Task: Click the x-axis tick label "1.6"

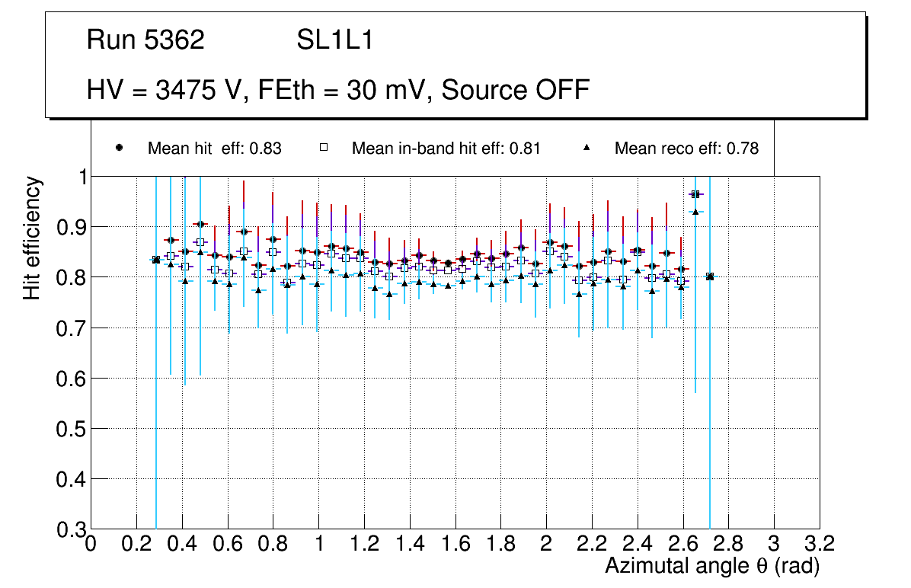Action: 455,544
